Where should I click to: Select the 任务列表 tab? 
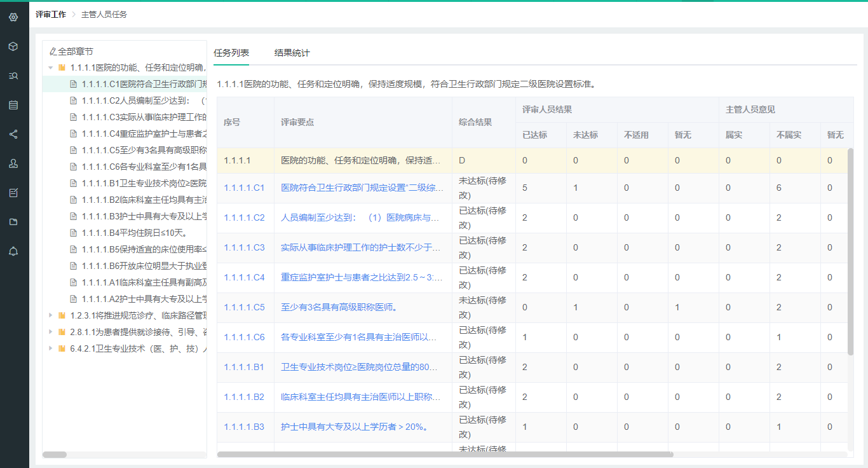tap(231, 53)
